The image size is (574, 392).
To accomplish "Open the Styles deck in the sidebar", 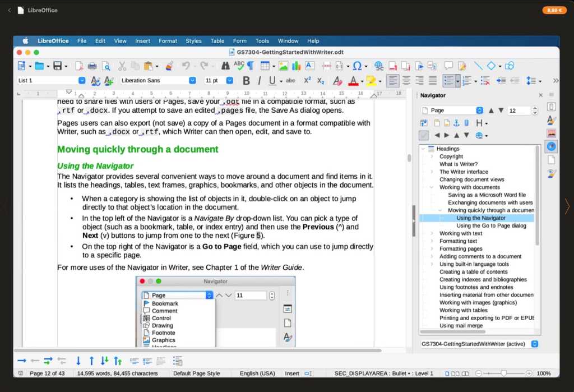I will (x=552, y=120).
